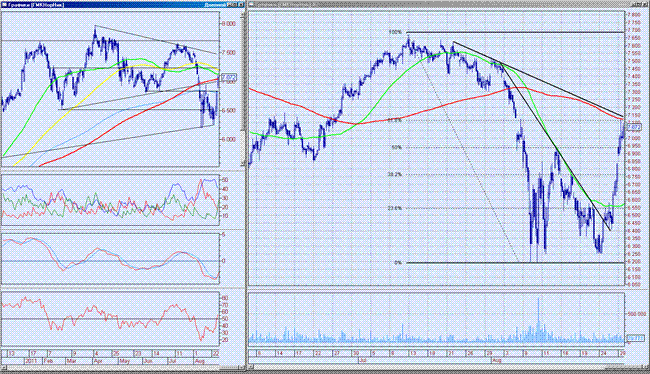Viewport: 650px width, 374px height.
Task: Click Jul on the right chart time axis
Action: coord(363,360)
